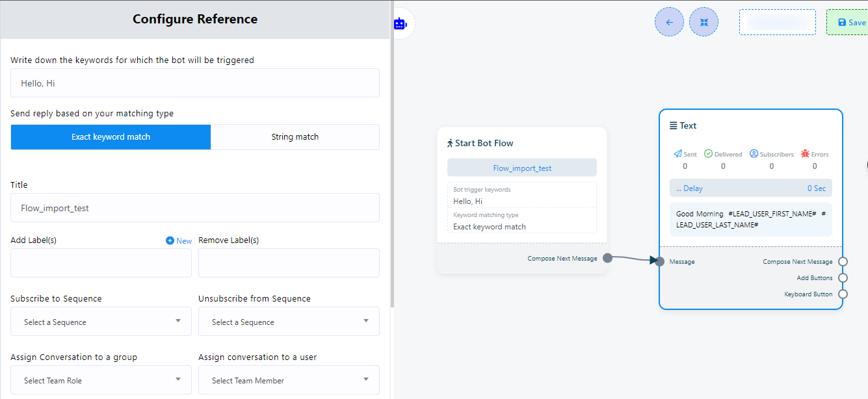
Task: Click the Errors bug icon
Action: coord(805,154)
